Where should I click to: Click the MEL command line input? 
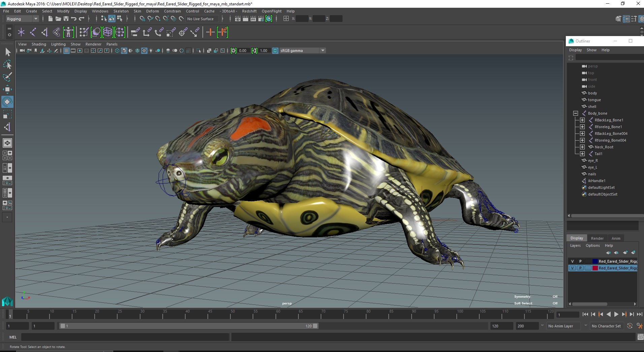tap(125, 337)
